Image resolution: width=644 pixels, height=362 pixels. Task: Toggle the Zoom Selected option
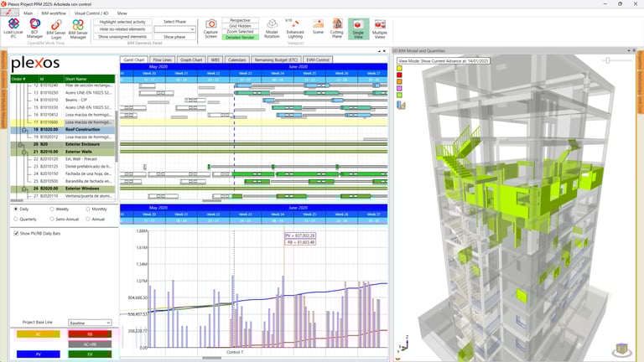click(241, 32)
